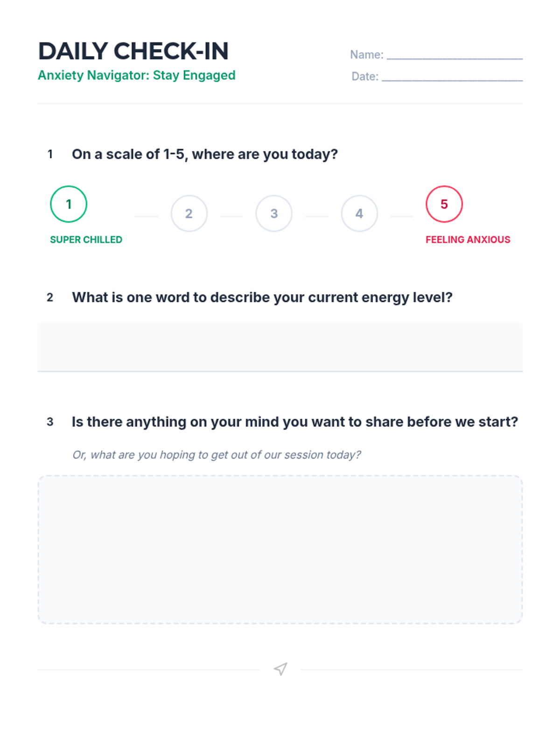Click Anxiety Navigator: Stay Engaged subtitle
The width and height of the screenshot is (560, 747).
click(137, 75)
